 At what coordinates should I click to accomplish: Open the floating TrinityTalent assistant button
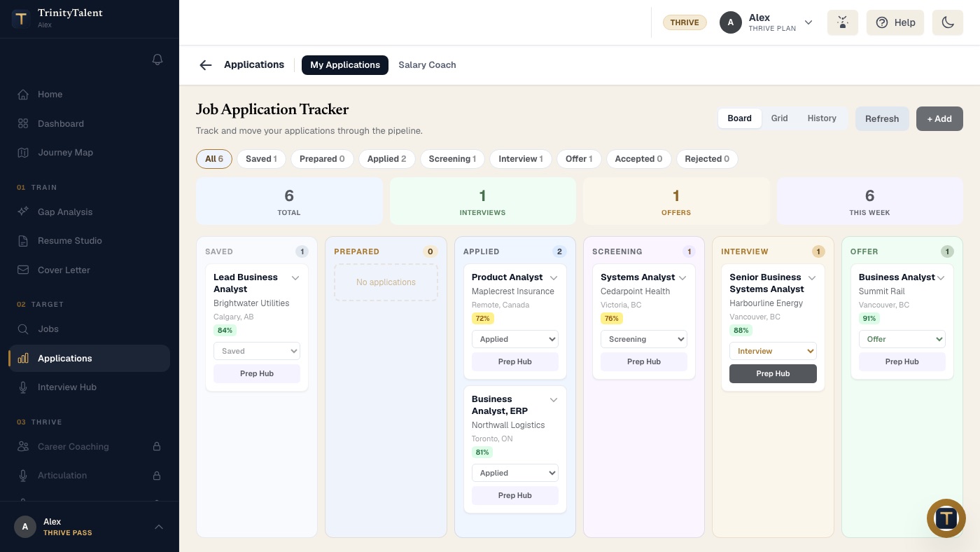[946, 518]
